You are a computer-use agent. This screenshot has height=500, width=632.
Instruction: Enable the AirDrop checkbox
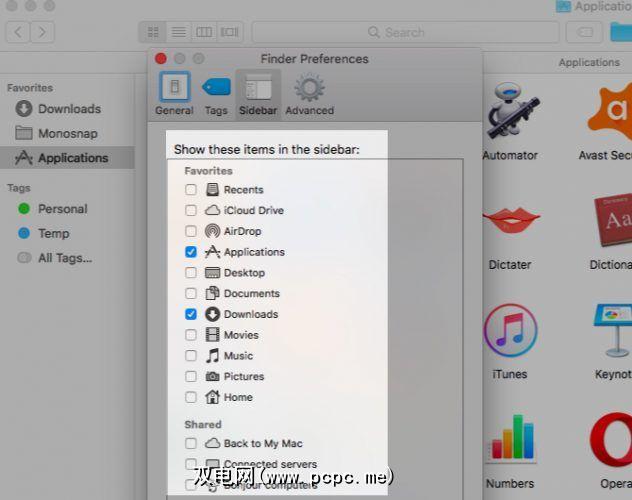click(x=191, y=231)
